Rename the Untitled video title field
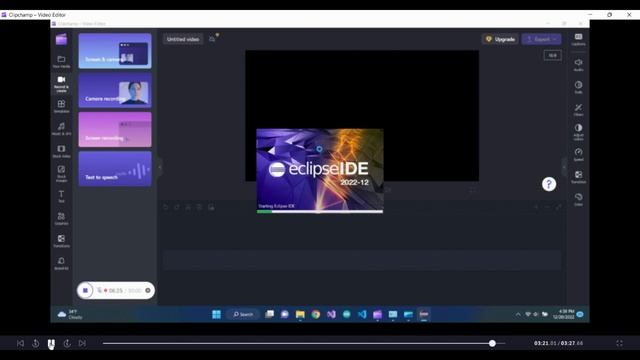This screenshot has width=640, height=360. coord(183,39)
